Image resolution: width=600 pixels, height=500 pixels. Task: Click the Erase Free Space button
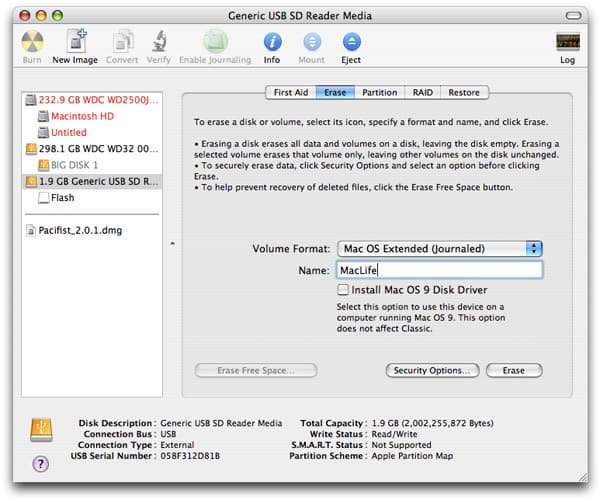coord(256,370)
